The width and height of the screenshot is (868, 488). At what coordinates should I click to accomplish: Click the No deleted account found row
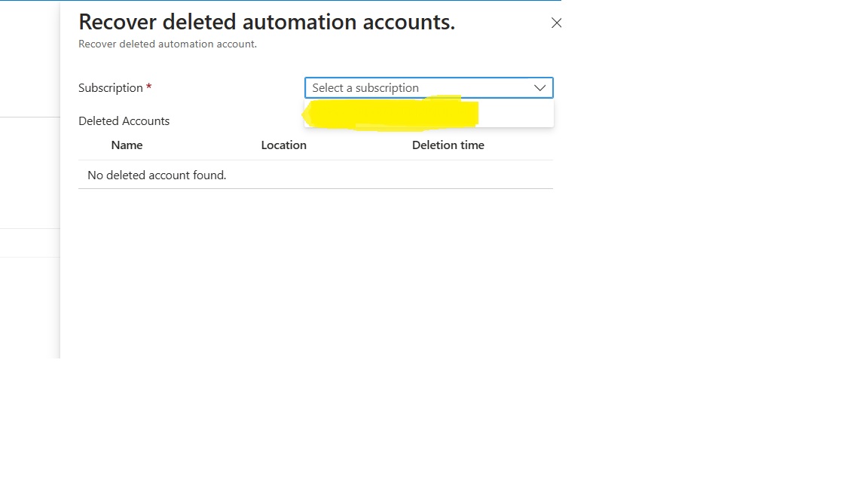pos(156,175)
